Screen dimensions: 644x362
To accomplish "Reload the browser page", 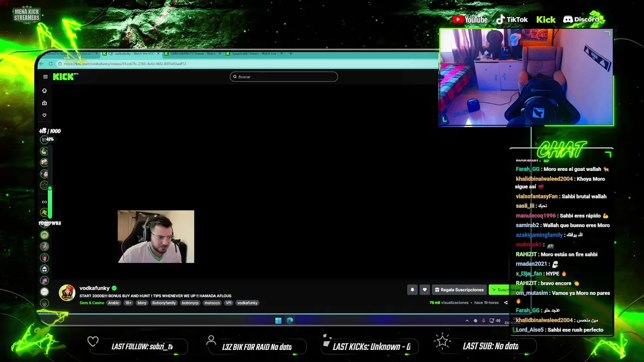I will point(50,64).
